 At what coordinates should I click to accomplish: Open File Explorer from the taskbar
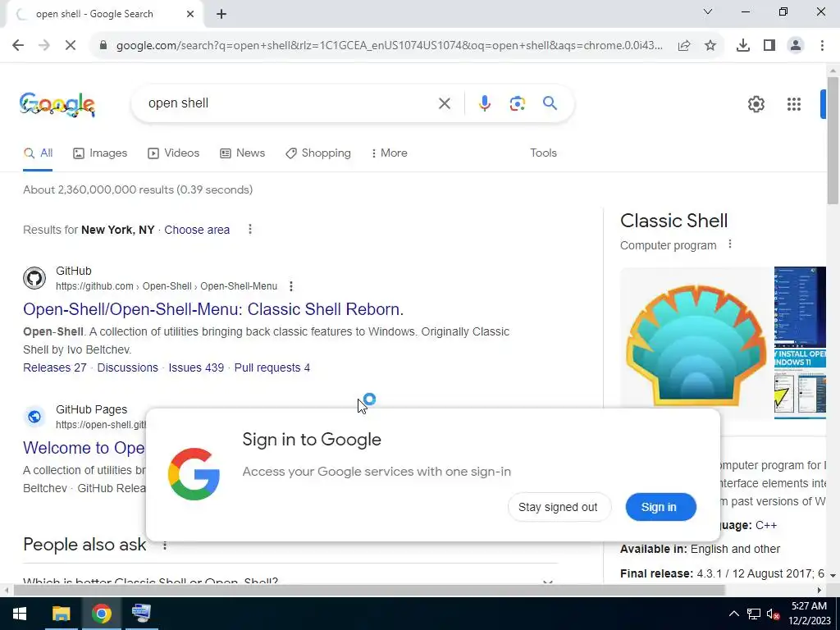(61, 614)
